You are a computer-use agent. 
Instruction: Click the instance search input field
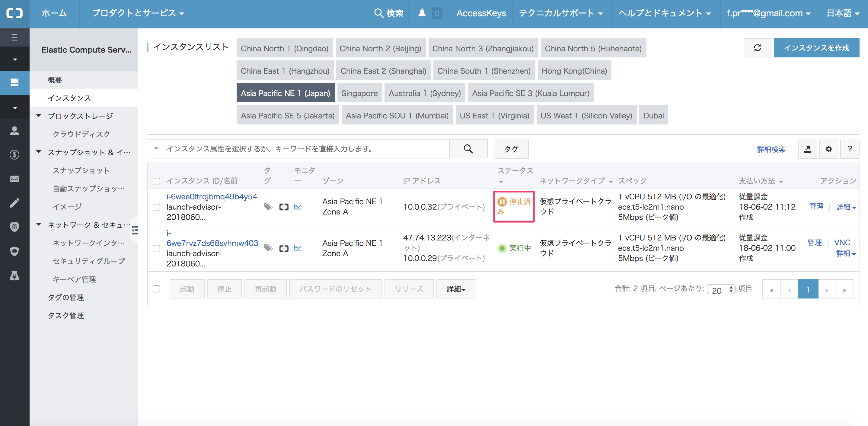[303, 149]
